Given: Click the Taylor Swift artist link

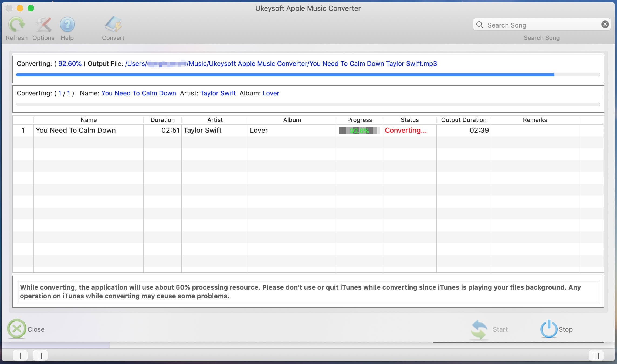Looking at the screenshot, I should (218, 93).
